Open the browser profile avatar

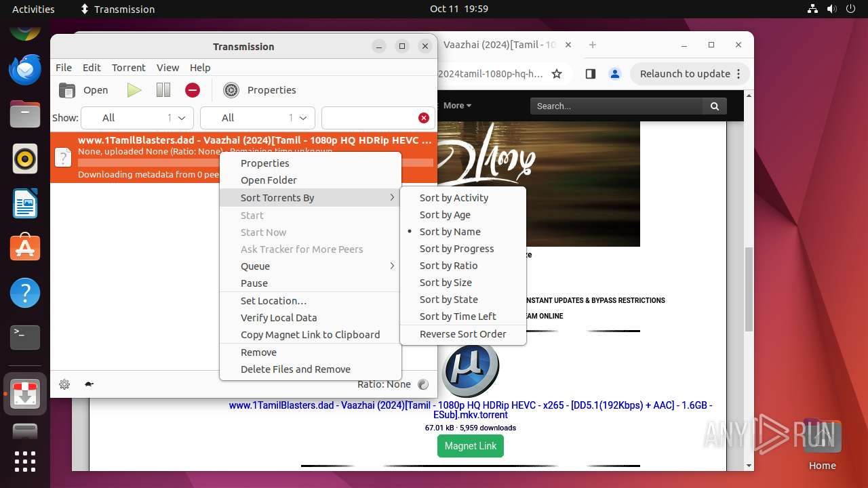614,74
